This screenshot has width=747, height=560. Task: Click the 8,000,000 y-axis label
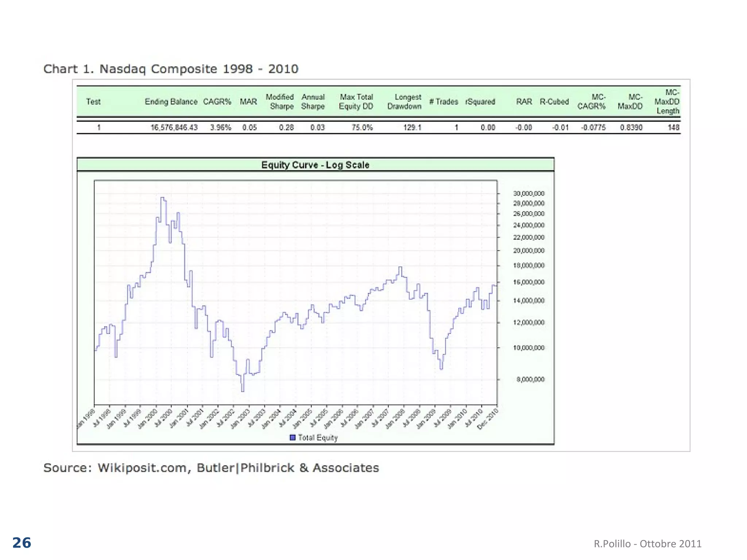(x=530, y=379)
